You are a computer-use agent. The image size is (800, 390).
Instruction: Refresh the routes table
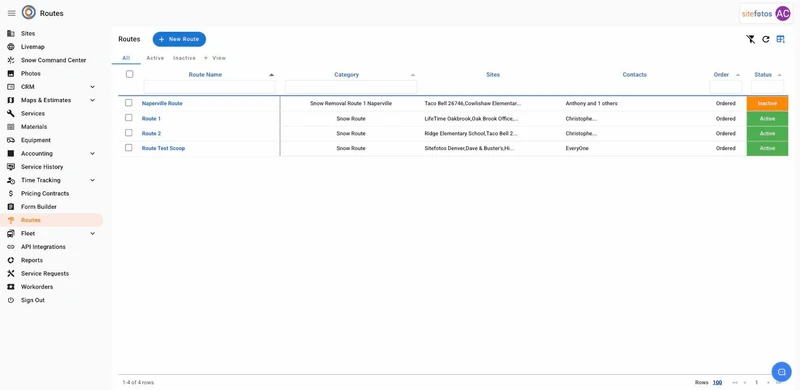[765, 39]
